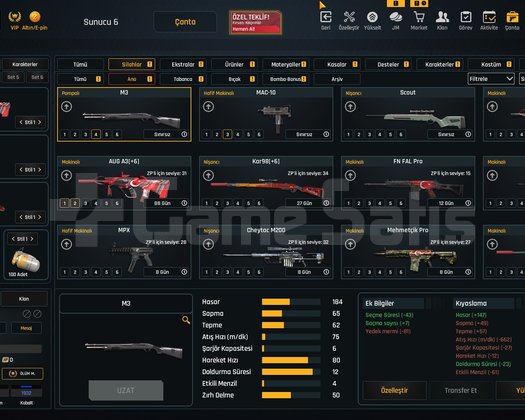Viewport: 525px width, 420px height.
Task: Select slot 3 on the Scout card
Action: tap(369, 134)
